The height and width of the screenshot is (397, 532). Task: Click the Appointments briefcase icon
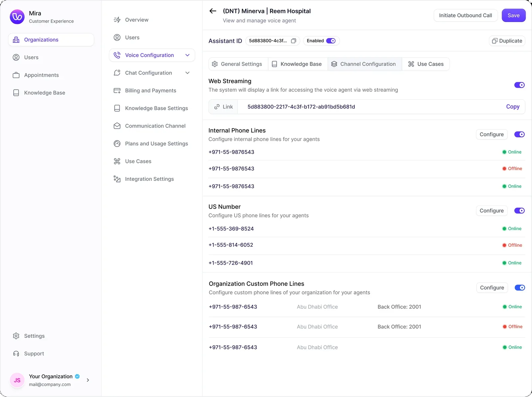(16, 75)
